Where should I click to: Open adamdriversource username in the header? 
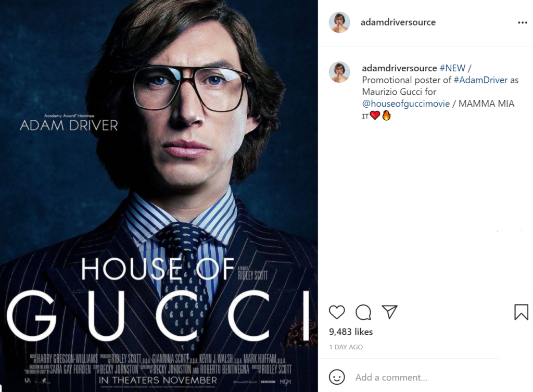[398, 22]
